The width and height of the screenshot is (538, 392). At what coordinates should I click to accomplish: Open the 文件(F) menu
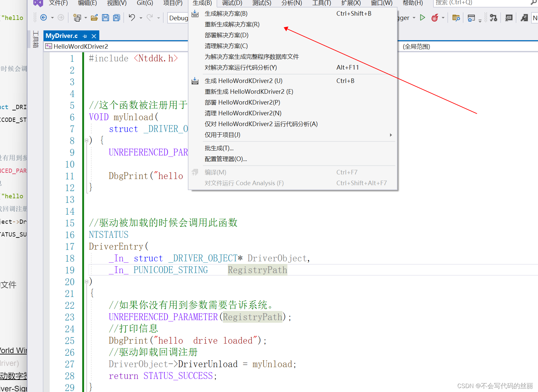(x=58, y=3)
